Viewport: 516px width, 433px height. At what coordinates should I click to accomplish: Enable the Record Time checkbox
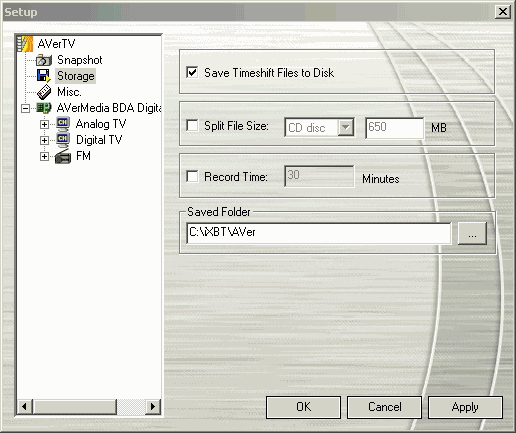tap(192, 176)
